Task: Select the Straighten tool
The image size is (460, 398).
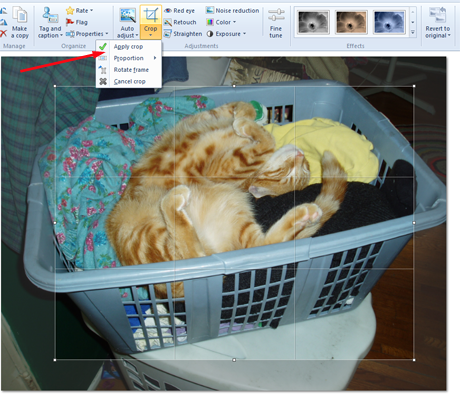Action: pos(183,34)
